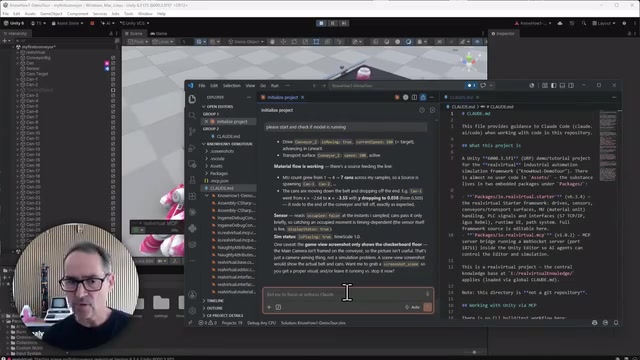Image resolution: width=640 pixels, height=360 pixels.
Task: Toggle checkbox for Can-3 in Hierarchy
Action: (x=113, y=96)
